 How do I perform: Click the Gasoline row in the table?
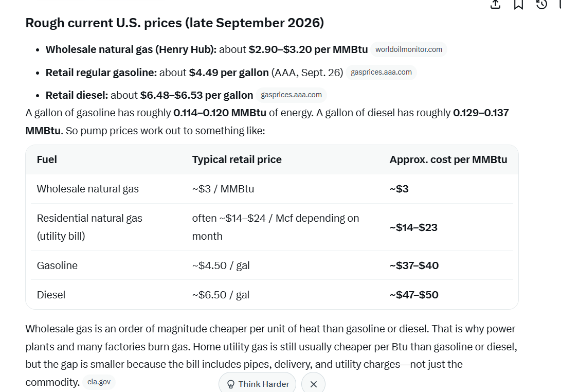point(272,265)
